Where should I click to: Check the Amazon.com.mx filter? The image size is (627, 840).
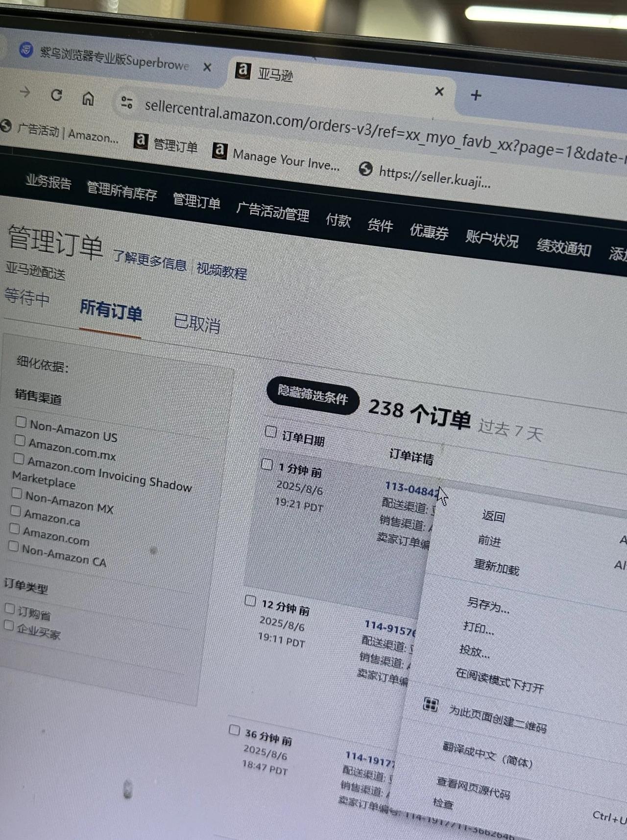[x=20, y=440]
